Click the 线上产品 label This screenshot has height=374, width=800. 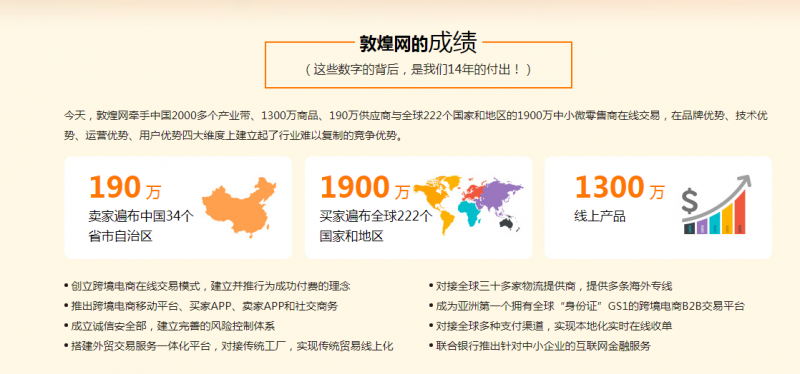tap(599, 216)
